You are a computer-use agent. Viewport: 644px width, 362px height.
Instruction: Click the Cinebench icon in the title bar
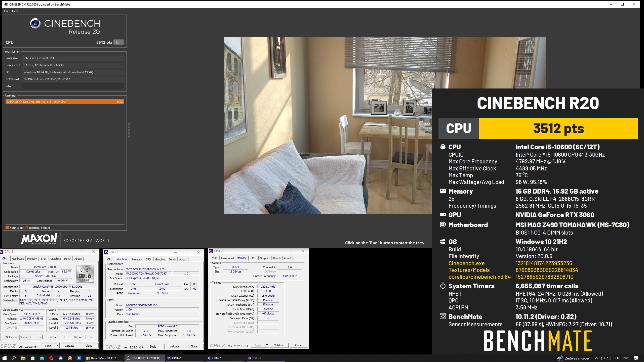(6, 4)
